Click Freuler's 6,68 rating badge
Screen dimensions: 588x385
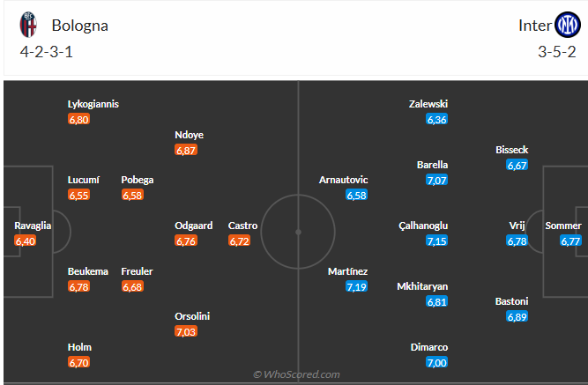[x=132, y=286]
